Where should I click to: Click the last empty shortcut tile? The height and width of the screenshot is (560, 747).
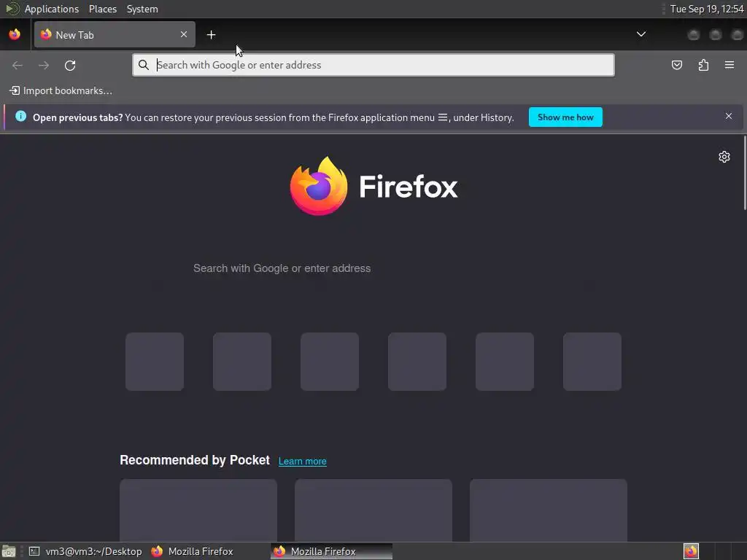[592, 362]
